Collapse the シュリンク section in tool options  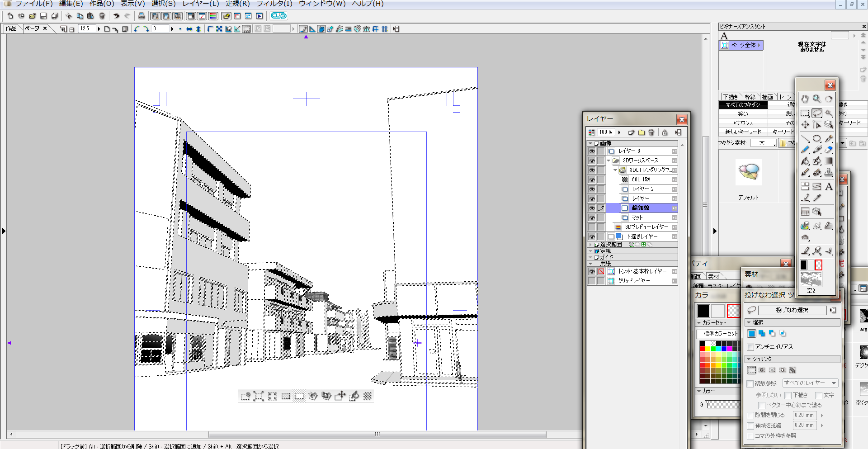[749, 359]
